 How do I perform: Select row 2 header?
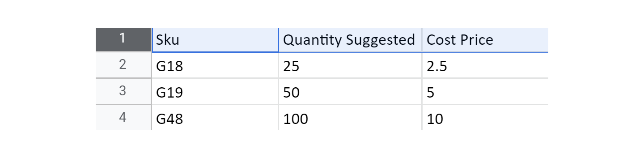123,65
